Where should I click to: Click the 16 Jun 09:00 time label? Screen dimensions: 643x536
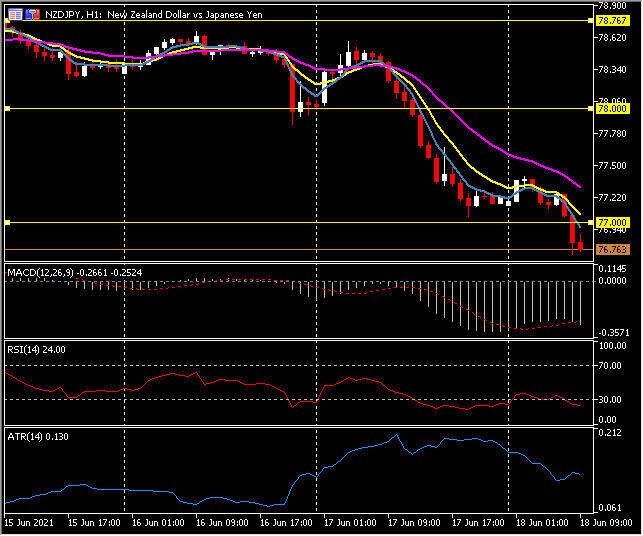222,523
